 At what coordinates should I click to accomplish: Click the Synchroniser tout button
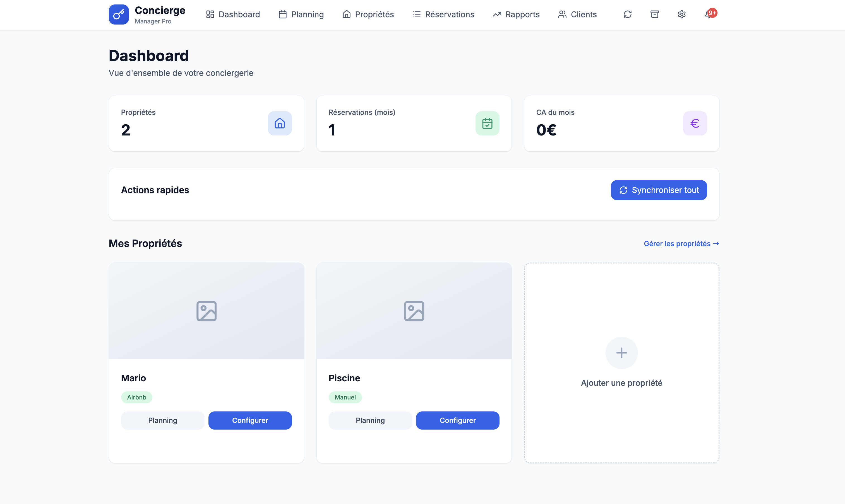[658, 190]
